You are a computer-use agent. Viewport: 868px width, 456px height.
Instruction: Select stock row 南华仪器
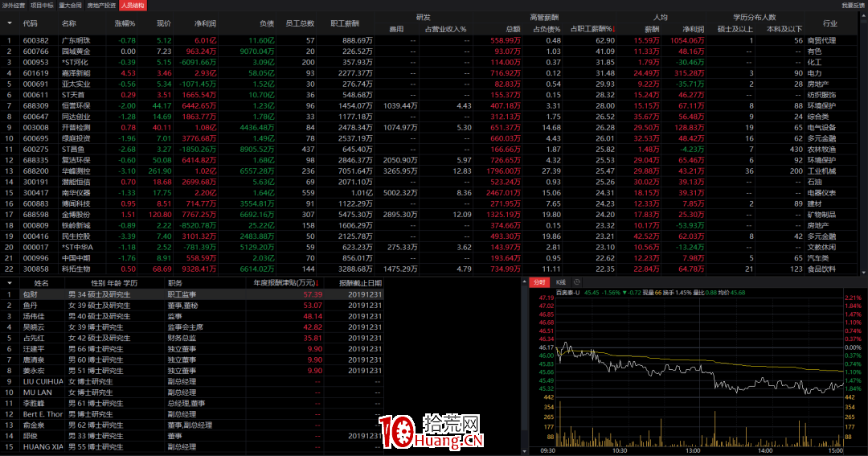coord(430,192)
